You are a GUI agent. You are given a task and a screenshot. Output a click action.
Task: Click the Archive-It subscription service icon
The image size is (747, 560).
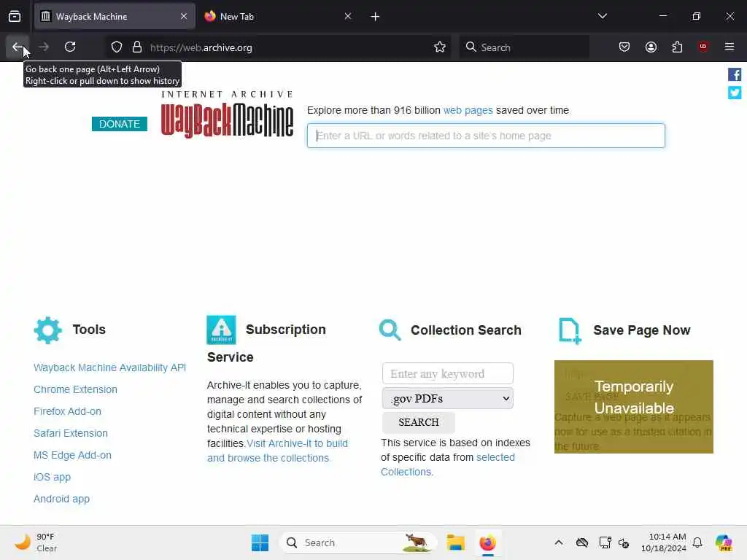(x=221, y=330)
